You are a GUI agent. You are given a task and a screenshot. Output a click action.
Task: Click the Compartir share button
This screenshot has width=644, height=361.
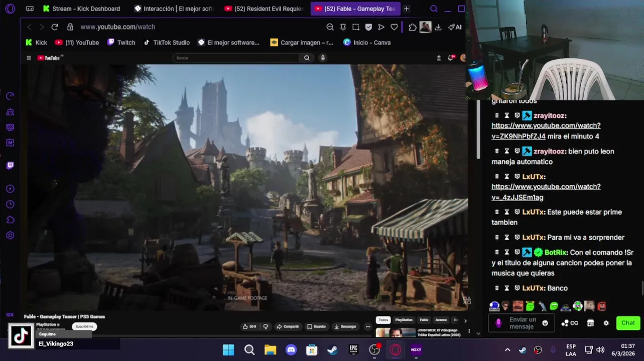click(288, 326)
